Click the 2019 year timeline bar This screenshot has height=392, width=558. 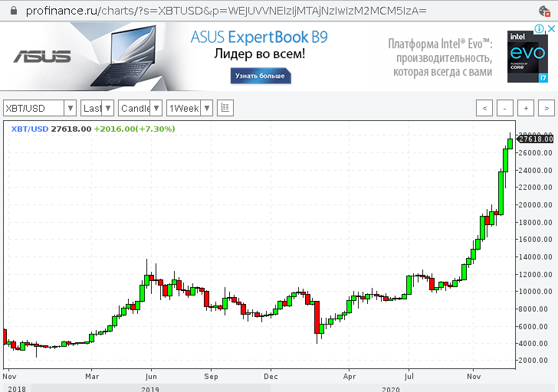[x=150, y=389]
